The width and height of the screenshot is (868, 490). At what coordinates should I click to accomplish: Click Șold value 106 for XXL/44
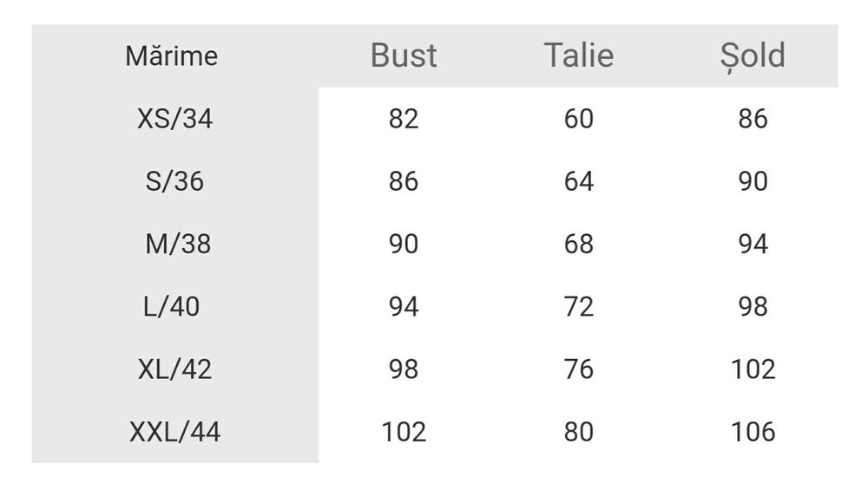click(x=753, y=432)
